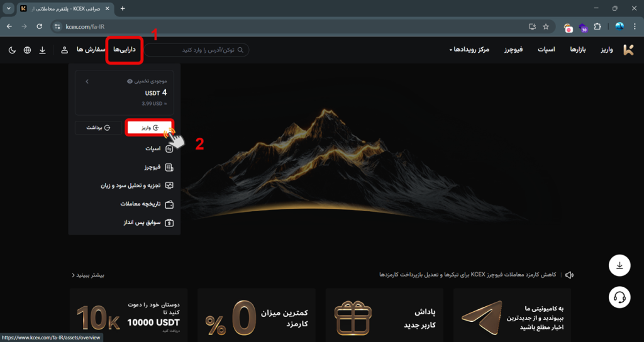Open the language globe icon

[x=27, y=50]
